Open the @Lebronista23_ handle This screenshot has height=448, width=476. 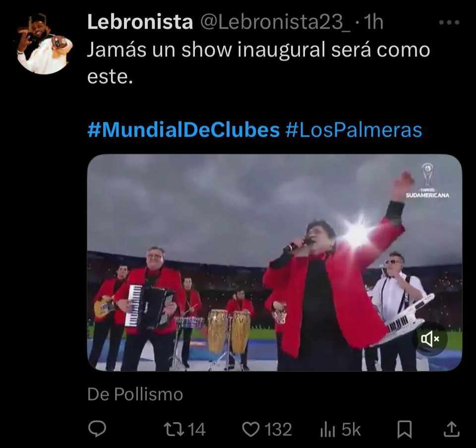pos(275,22)
